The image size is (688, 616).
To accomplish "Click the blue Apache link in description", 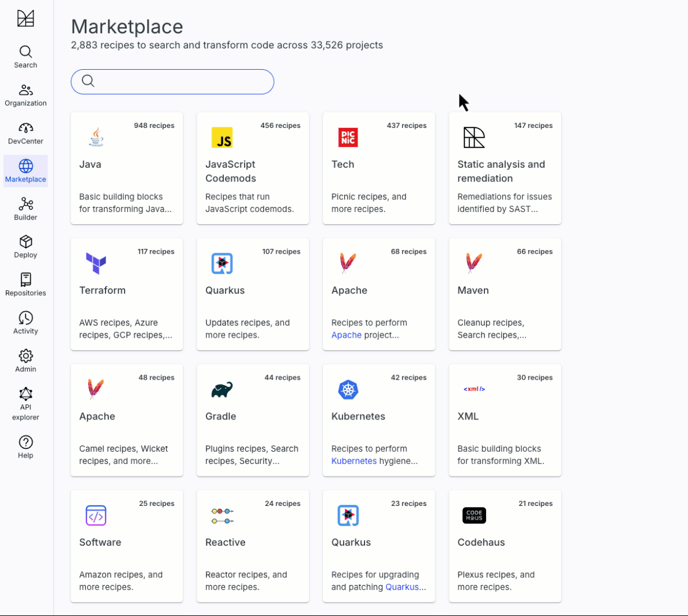I will click(346, 335).
